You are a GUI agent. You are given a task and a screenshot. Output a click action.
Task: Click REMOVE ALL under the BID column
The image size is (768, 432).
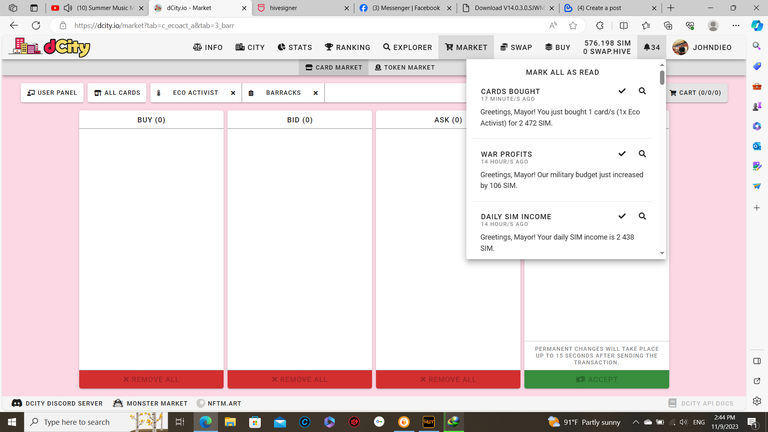300,380
